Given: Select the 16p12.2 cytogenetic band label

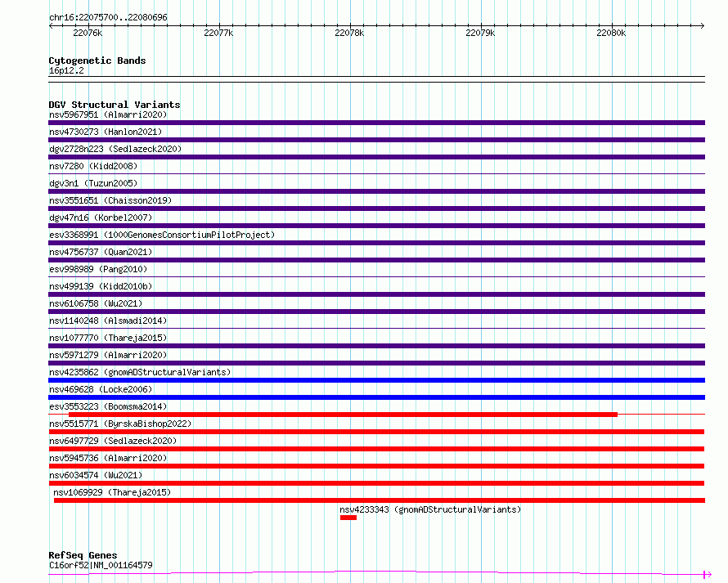Looking at the screenshot, I should coord(66,70).
